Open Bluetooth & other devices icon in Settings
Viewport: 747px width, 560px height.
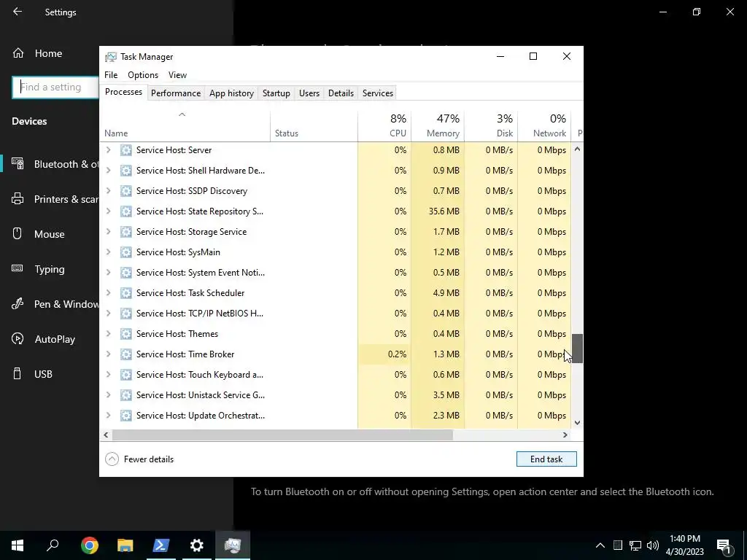[18, 164]
